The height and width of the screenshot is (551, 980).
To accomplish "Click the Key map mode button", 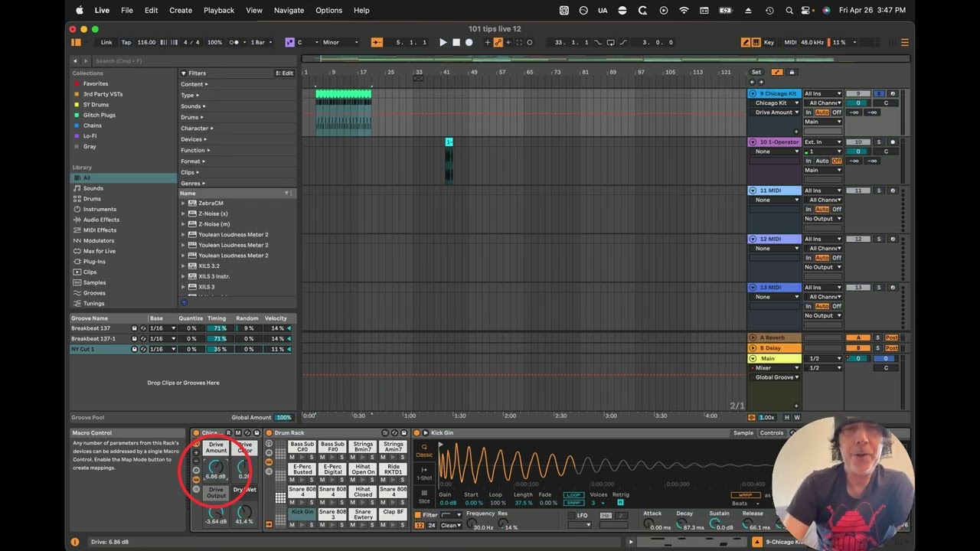I will (x=769, y=42).
